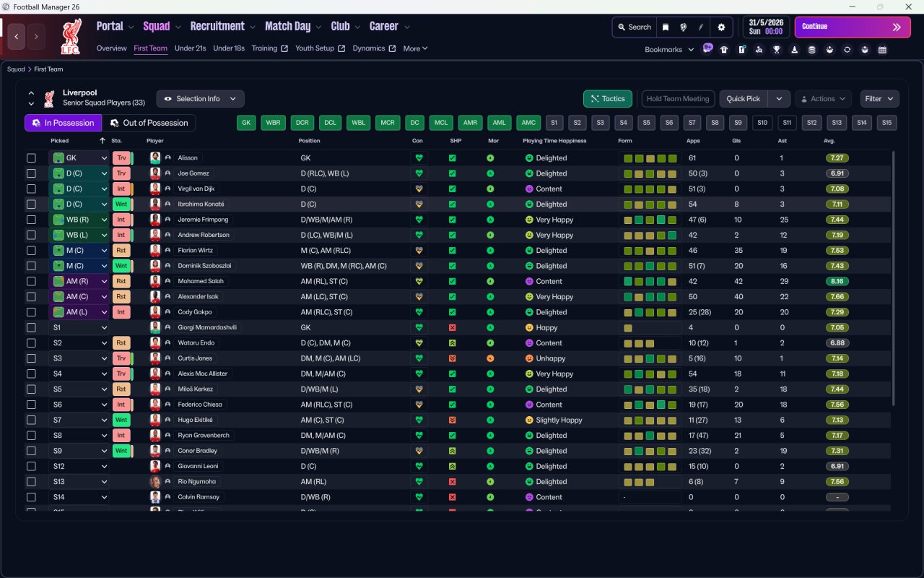Expand the Bookmarks dropdown
924x578 pixels.
[669, 50]
